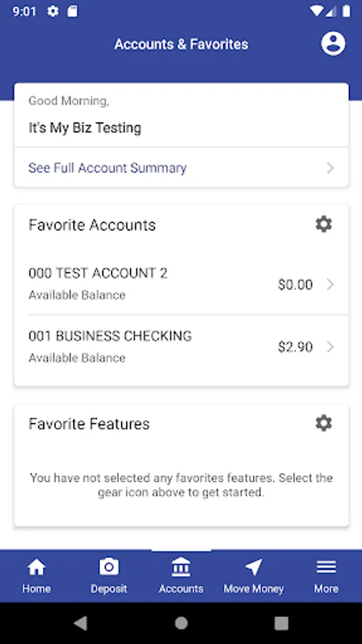Tap the Accounts bank building icon

click(x=181, y=567)
